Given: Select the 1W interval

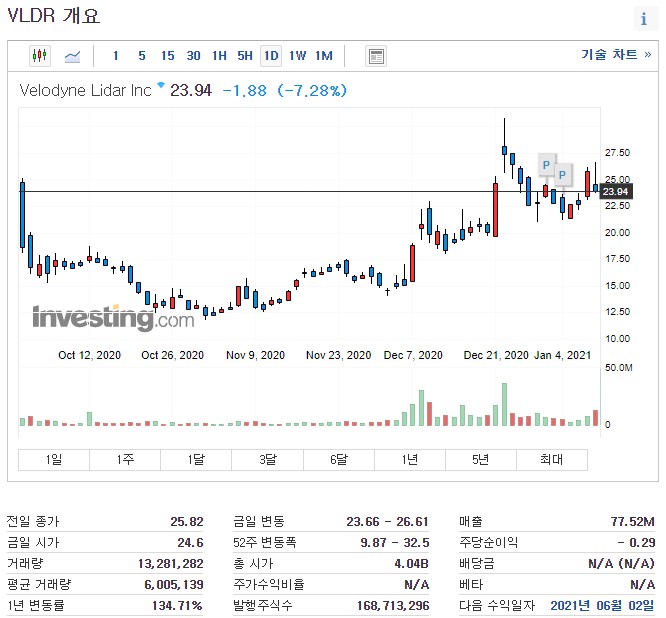Looking at the screenshot, I should click(x=297, y=56).
